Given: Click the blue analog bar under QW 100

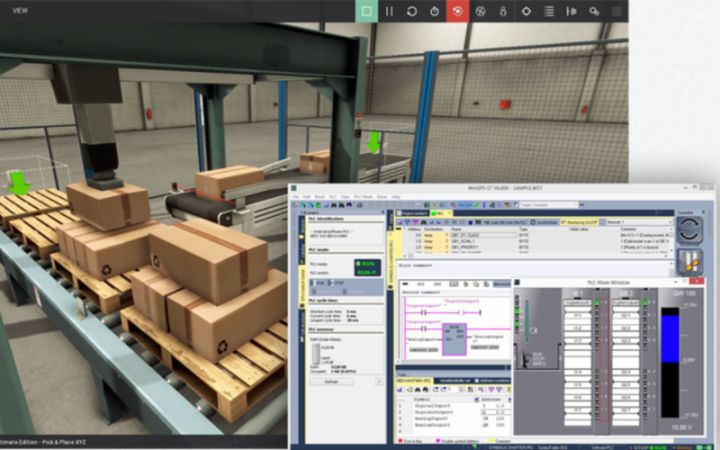Looking at the screenshot, I should tap(670, 338).
